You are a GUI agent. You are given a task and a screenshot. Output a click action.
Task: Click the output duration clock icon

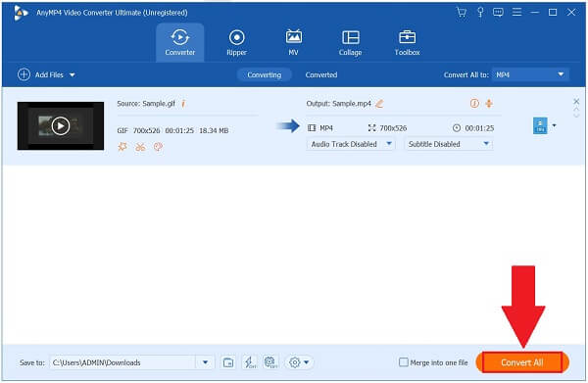coord(457,128)
